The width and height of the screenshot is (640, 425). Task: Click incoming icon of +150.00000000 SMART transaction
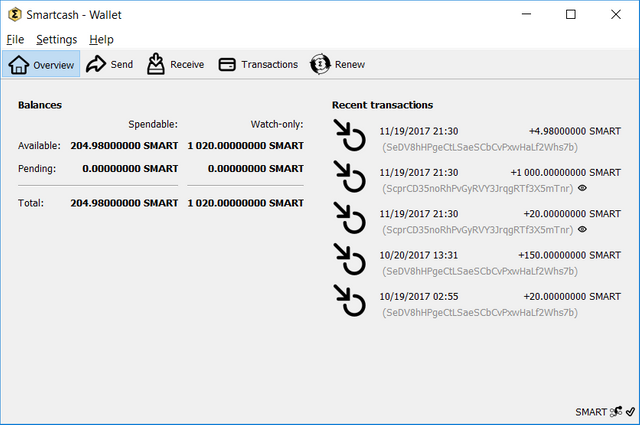349,259
